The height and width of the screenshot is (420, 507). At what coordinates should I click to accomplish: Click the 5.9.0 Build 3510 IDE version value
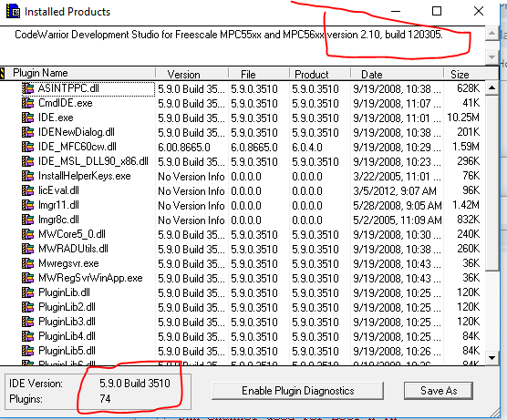[135, 384]
